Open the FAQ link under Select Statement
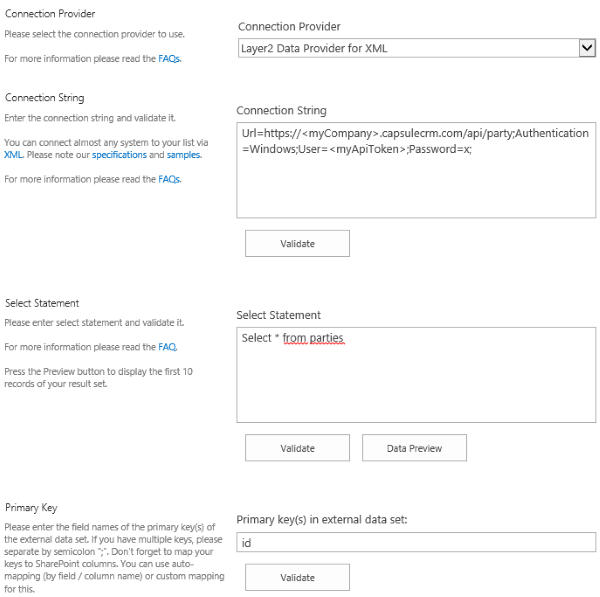 coord(167,347)
